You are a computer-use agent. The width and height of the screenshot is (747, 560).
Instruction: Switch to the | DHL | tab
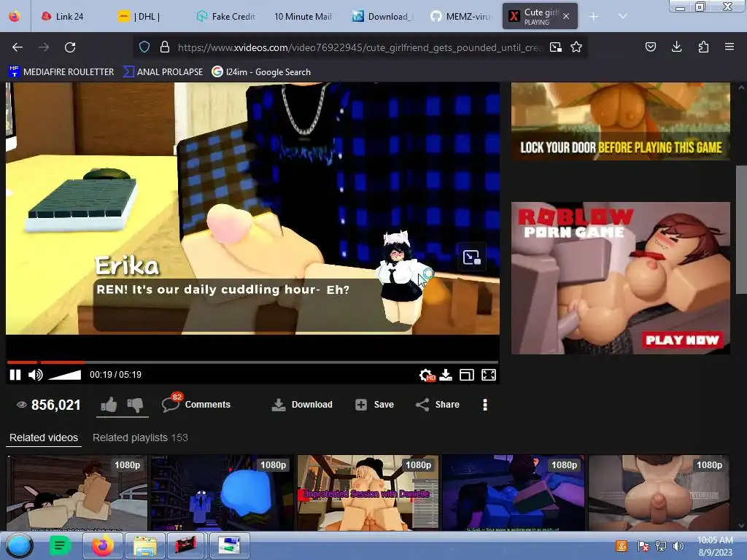140,16
